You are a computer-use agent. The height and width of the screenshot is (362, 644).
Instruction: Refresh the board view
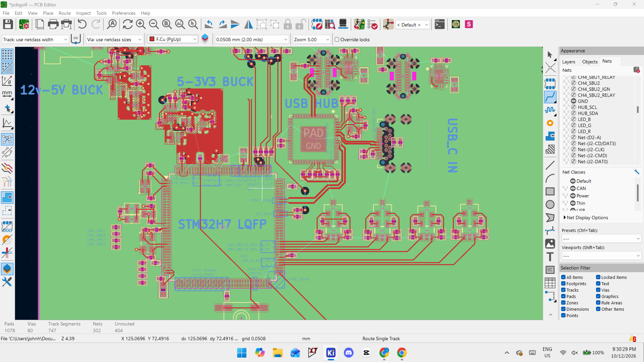[127, 24]
